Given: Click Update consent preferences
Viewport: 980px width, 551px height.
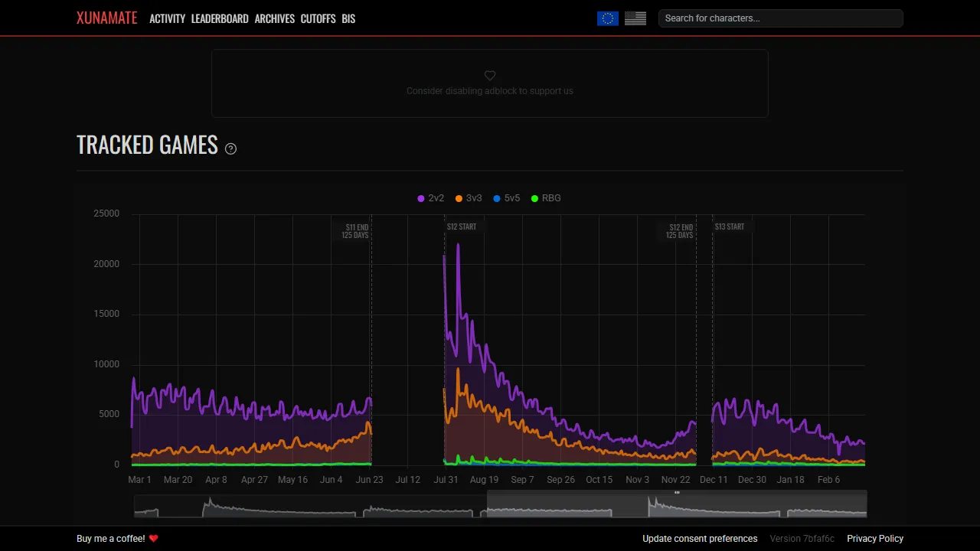Looking at the screenshot, I should coord(699,538).
